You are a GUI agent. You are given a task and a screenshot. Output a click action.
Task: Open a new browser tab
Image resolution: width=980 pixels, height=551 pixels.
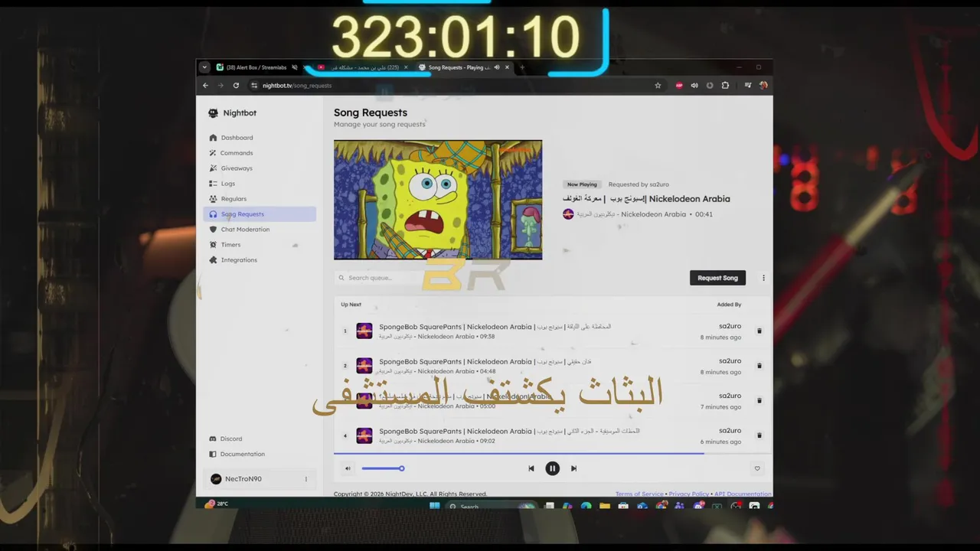click(x=522, y=67)
